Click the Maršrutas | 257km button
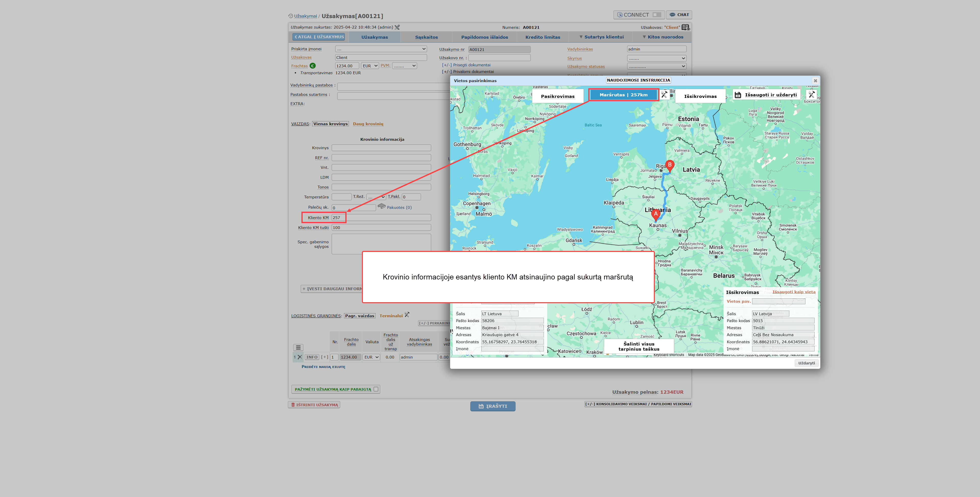This screenshot has width=980, height=497. tap(623, 95)
